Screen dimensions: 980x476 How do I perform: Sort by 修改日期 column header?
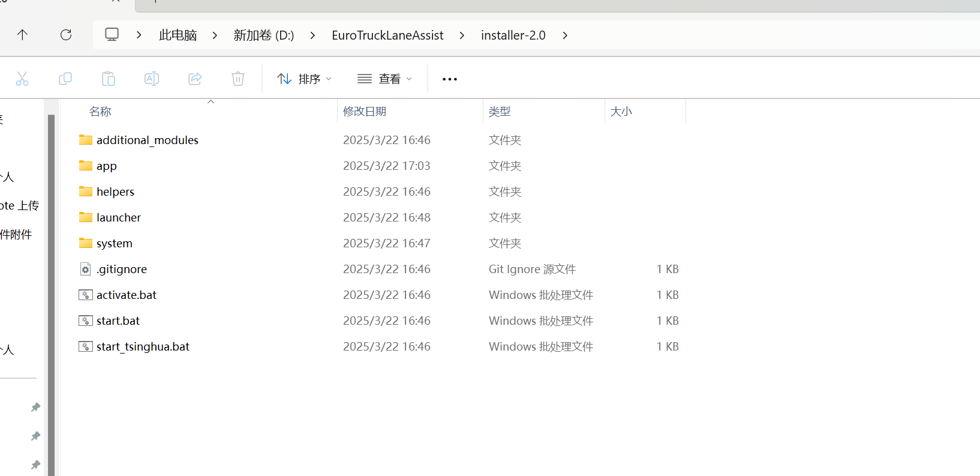(x=365, y=112)
